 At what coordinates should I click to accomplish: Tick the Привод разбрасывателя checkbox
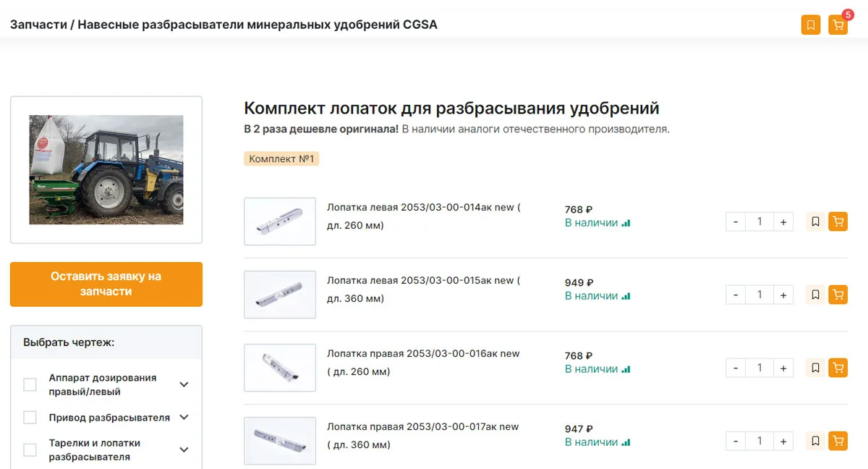pos(30,418)
